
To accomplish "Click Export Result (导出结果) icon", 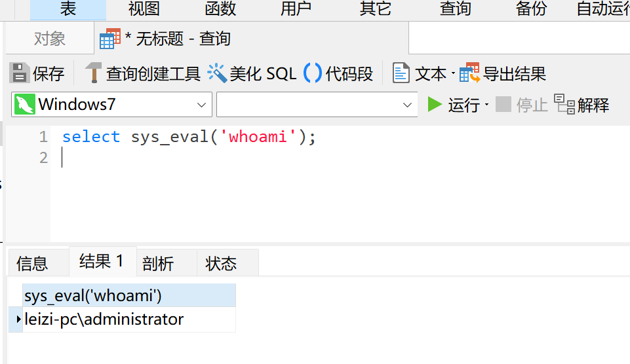I will tap(469, 73).
